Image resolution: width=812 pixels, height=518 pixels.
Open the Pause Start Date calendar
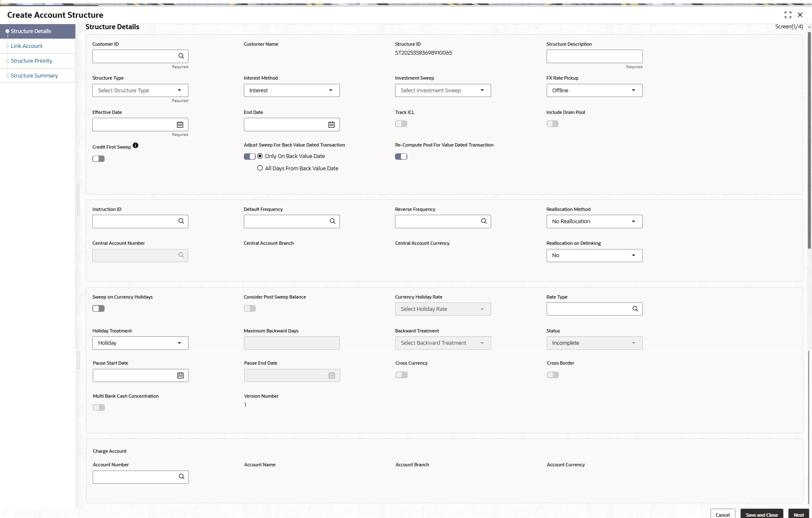[180, 375]
